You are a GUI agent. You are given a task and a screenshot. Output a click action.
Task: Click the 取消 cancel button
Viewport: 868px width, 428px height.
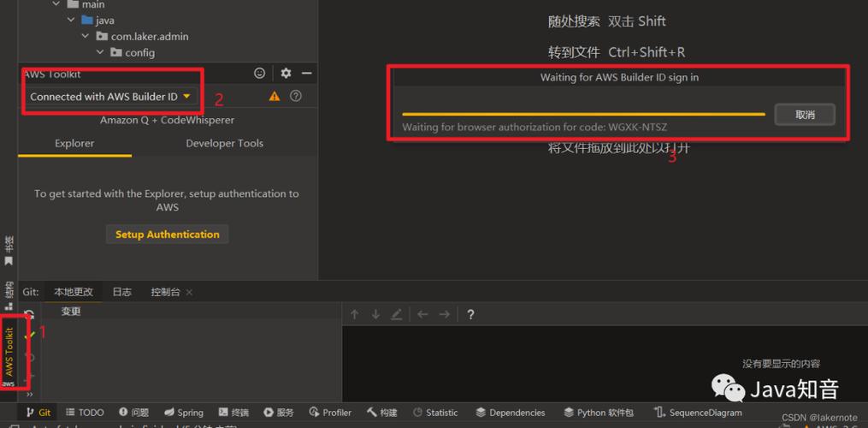(805, 115)
